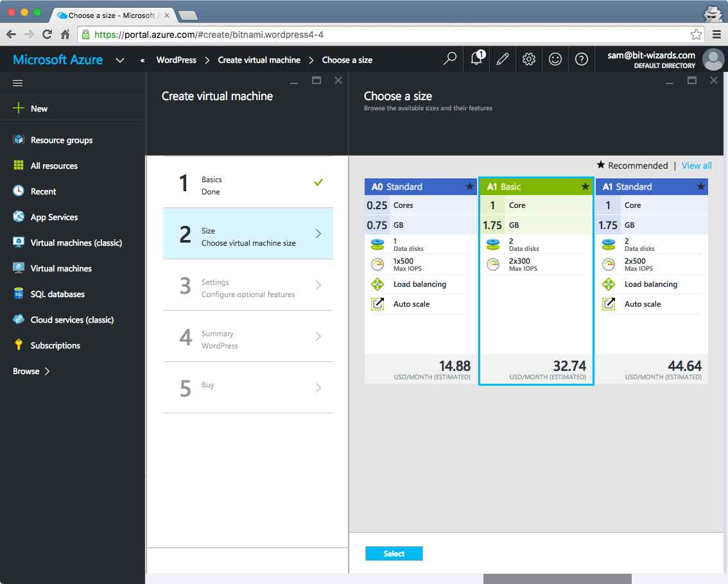728x584 pixels.
Task: Click the smiley feedback icon
Action: click(555, 59)
